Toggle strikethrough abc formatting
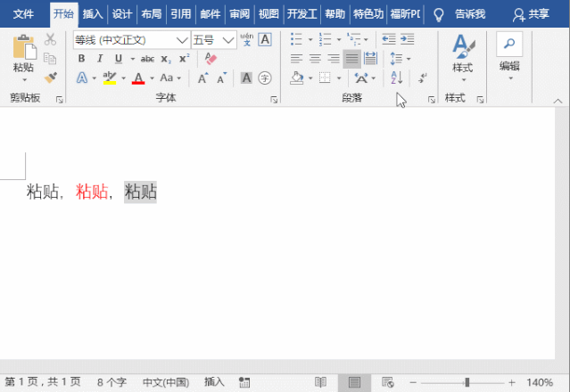Screen dimensions: 570x392 pyautogui.click(x=147, y=58)
